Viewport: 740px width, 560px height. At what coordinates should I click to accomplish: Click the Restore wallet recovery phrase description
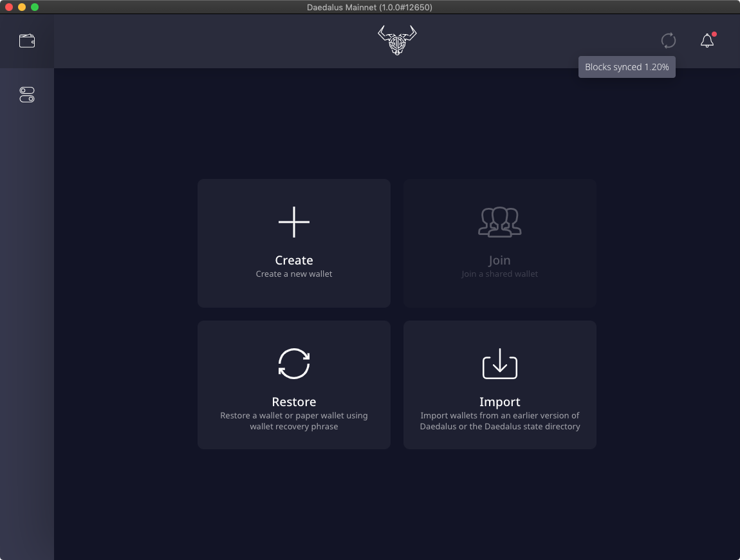(294, 421)
